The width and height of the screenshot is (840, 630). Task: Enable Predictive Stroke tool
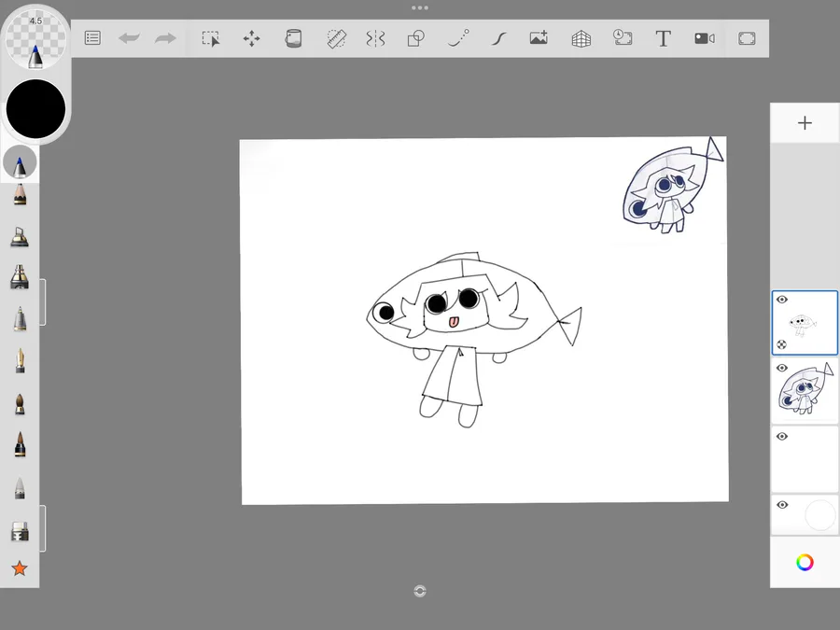(x=458, y=38)
